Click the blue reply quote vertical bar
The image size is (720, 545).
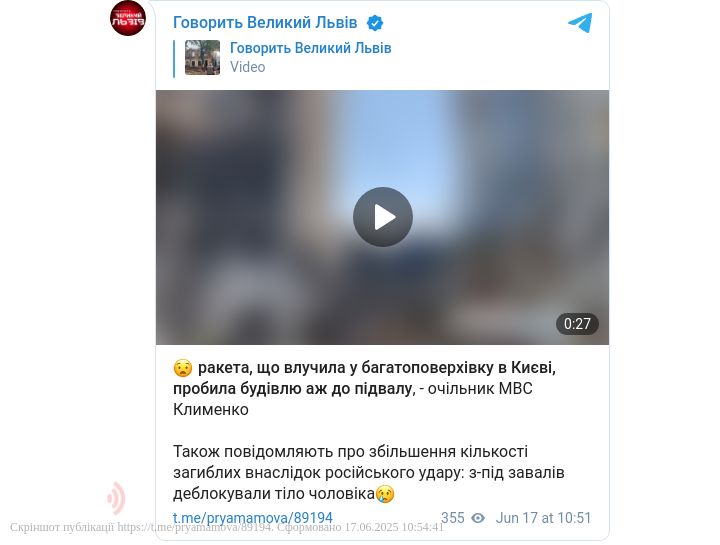point(174,59)
